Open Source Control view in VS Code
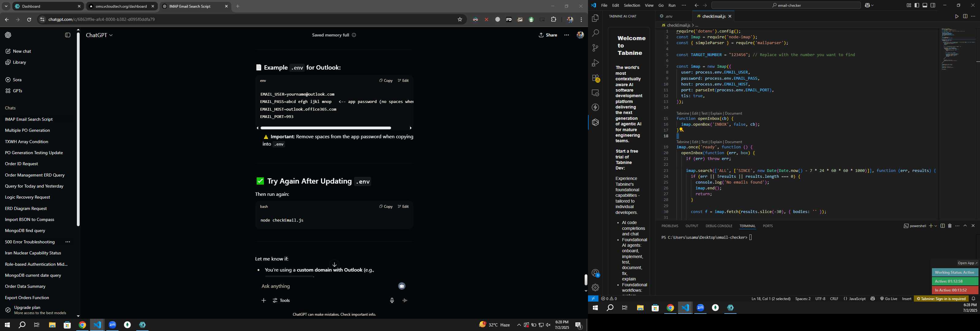Screen dimensions: 980x331 595,48
